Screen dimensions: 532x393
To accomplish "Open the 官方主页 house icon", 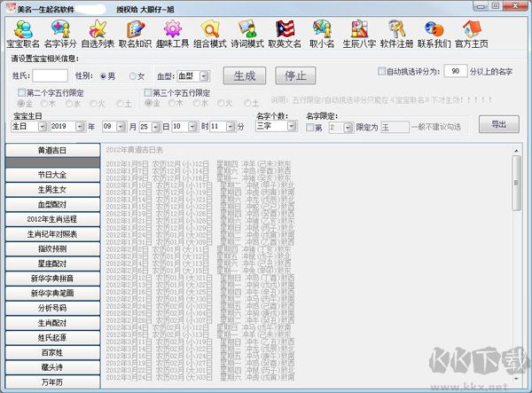I will [x=472, y=34].
